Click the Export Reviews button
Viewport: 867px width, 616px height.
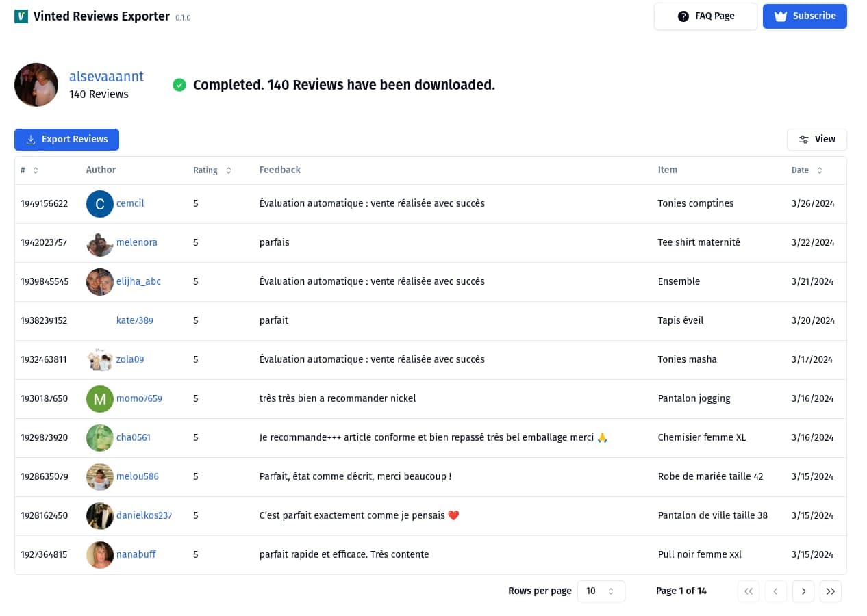(66, 140)
